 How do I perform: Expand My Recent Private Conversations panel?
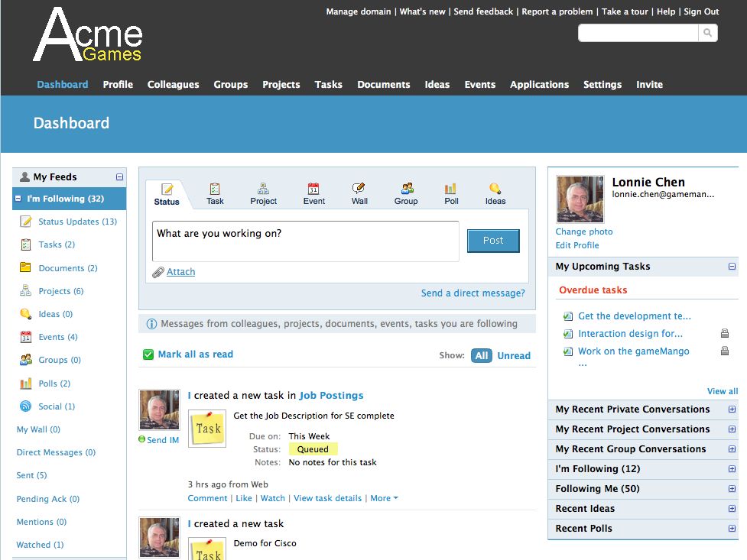[x=732, y=409]
